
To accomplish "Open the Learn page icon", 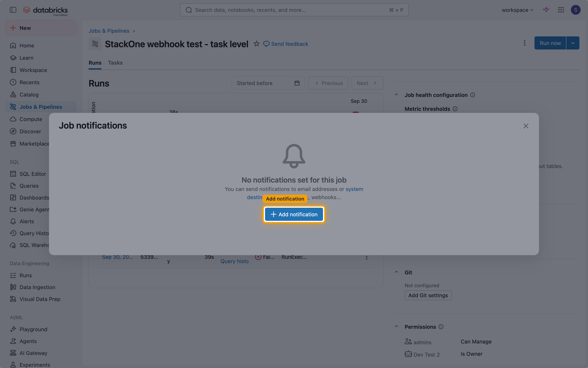I will pos(13,58).
